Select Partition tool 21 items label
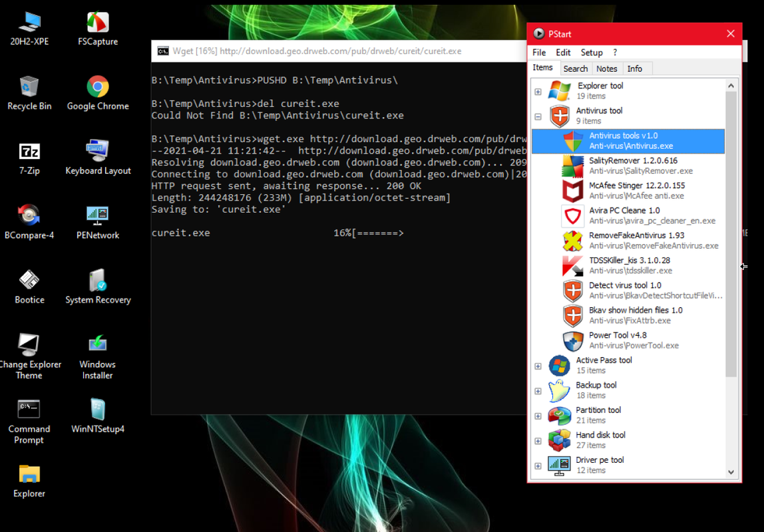This screenshot has height=532, width=764. [x=598, y=415]
